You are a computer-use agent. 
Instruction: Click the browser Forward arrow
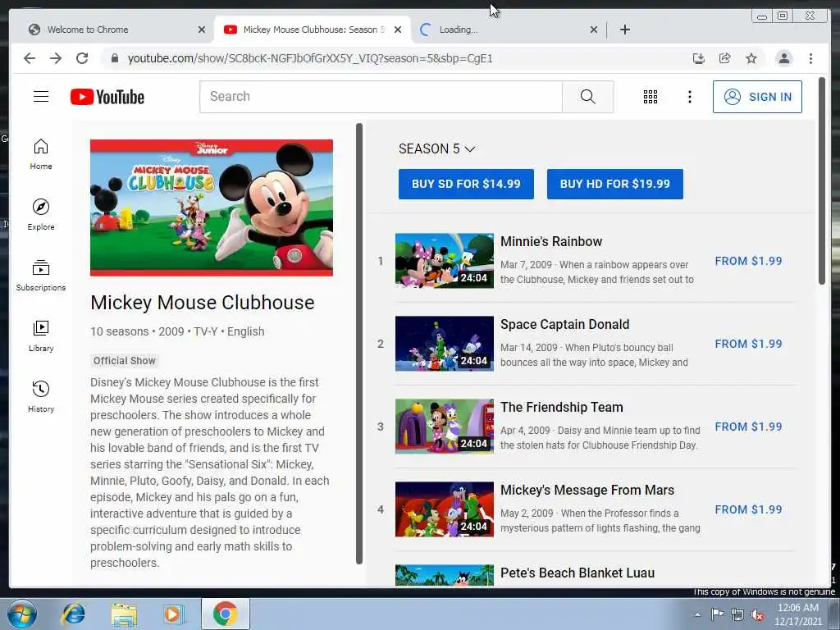point(56,58)
